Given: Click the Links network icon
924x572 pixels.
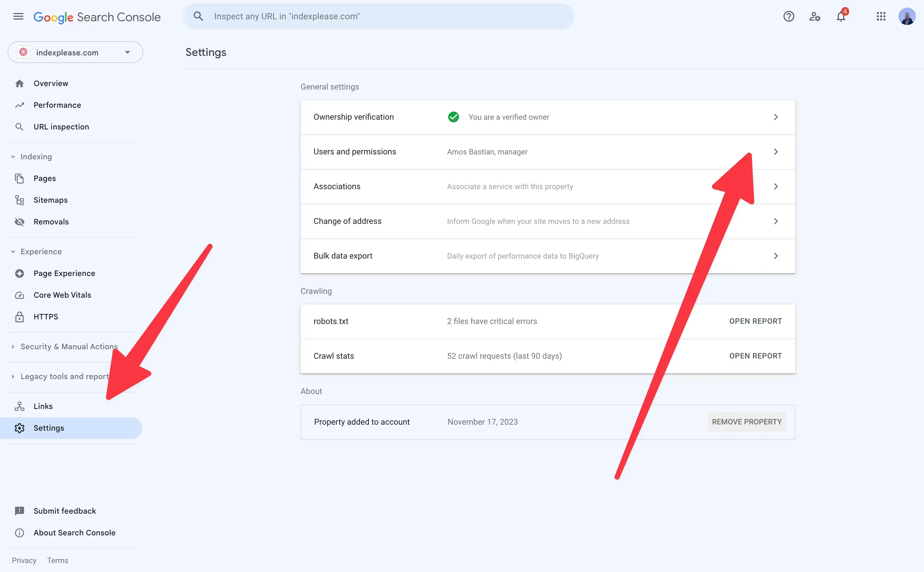Looking at the screenshot, I should point(19,406).
